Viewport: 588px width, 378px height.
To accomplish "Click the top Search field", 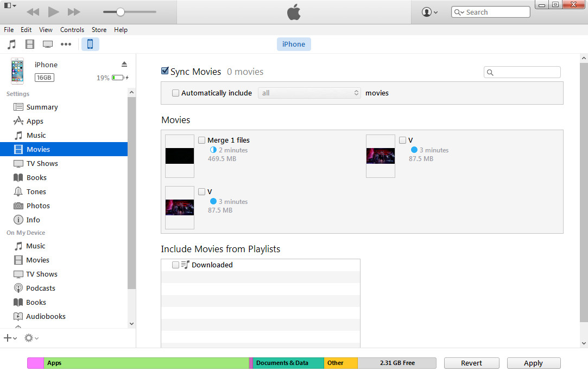I will pyautogui.click(x=490, y=12).
